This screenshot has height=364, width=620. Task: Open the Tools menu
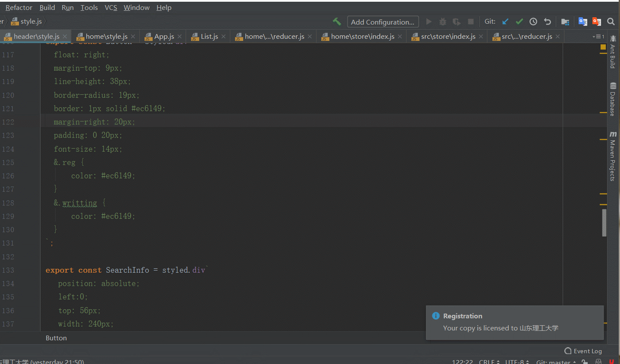(89, 8)
